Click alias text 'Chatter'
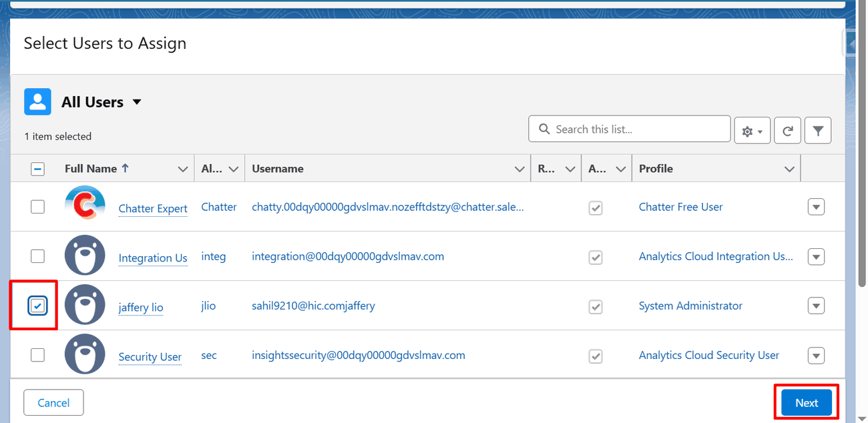This screenshot has width=868, height=423. pyautogui.click(x=219, y=207)
